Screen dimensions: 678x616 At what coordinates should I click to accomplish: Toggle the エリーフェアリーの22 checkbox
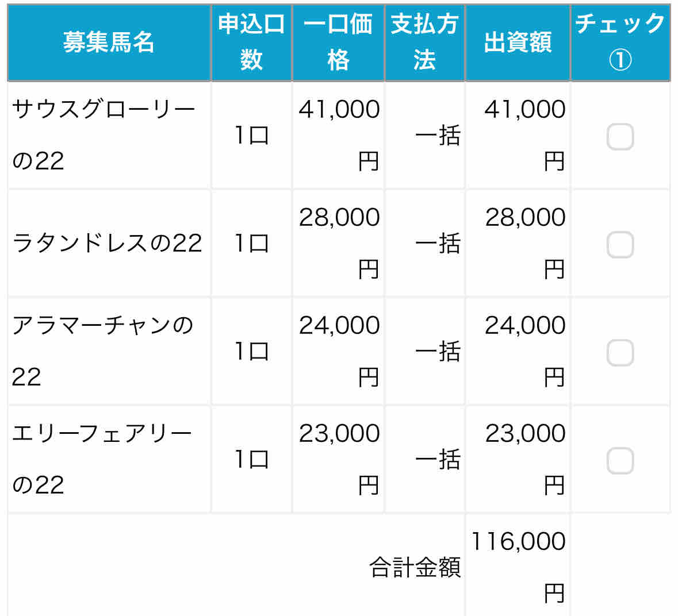tap(620, 460)
